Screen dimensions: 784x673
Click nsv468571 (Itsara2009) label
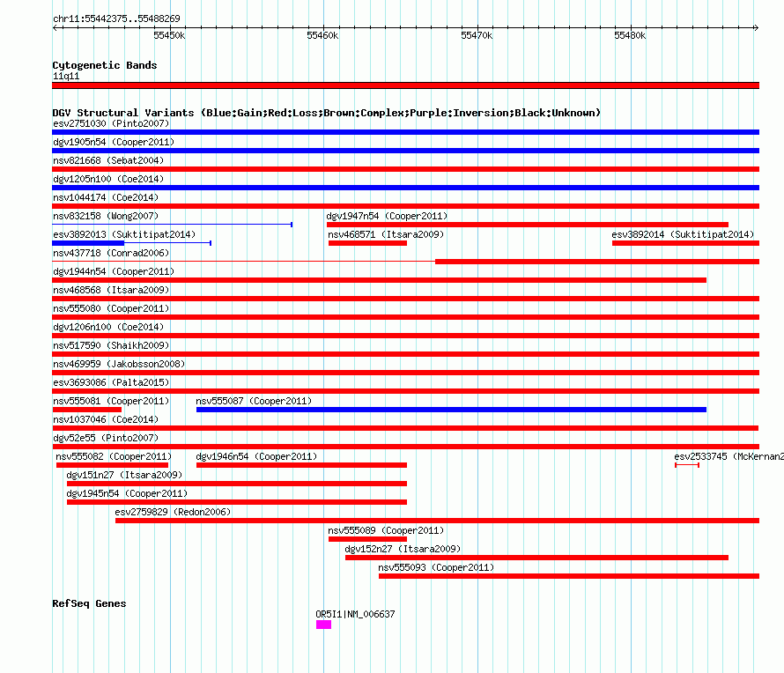point(386,234)
